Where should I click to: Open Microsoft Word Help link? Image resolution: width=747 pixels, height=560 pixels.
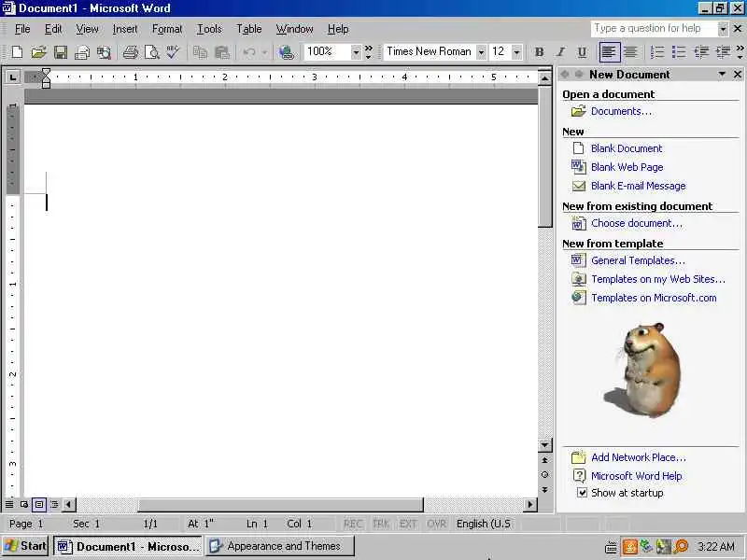(637, 476)
